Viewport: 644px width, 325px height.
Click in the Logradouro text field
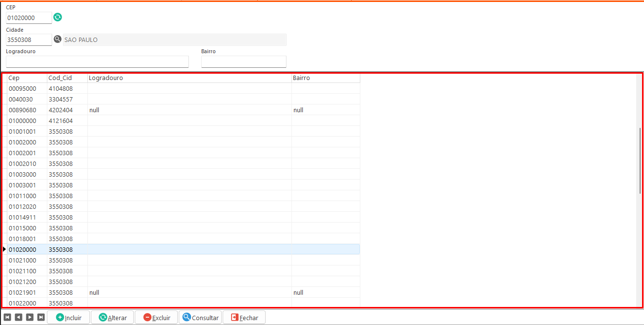click(97, 61)
